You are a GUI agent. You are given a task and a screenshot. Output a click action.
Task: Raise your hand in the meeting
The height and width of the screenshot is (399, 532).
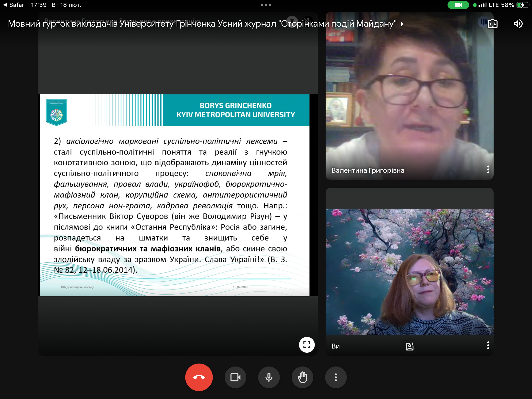click(x=302, y=377)
